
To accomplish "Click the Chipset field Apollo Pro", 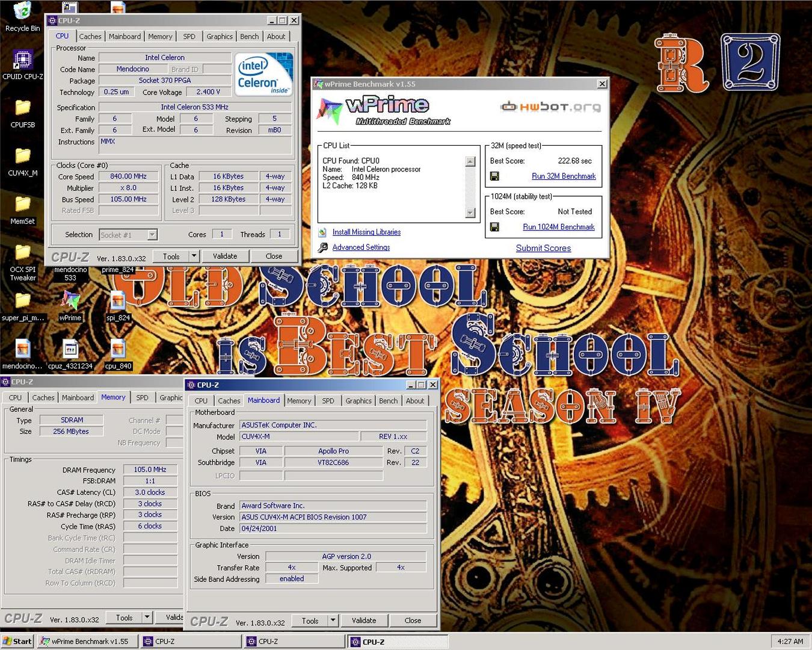I will tap(333, 451).
